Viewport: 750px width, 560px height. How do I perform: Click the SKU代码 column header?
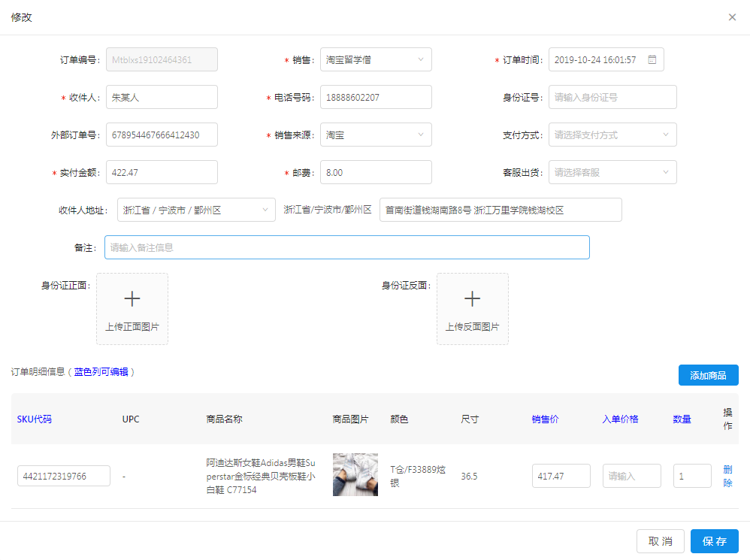tap(35, 419)
